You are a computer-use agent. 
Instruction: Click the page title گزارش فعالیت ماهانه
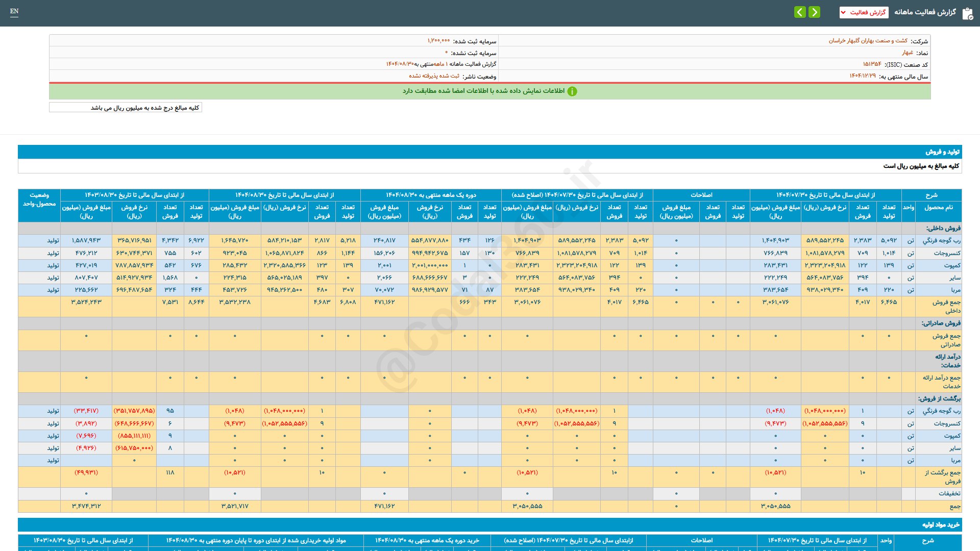click(x=925, y=12)
